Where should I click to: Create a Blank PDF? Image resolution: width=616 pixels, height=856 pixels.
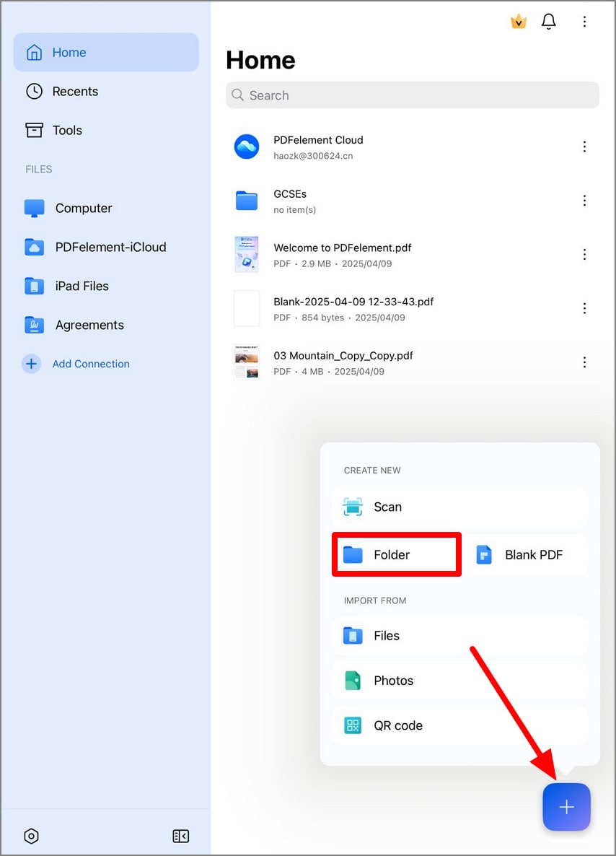(x=525, y=554)
